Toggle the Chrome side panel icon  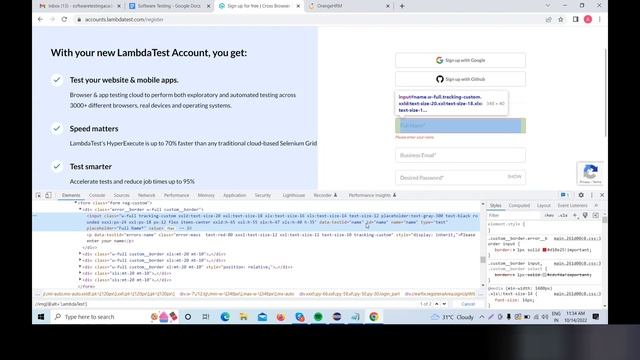(576, 19)
